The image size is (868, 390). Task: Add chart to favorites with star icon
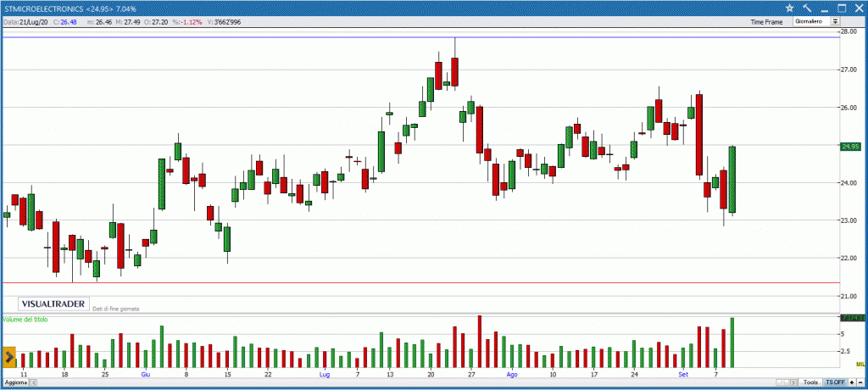[789, 8]
